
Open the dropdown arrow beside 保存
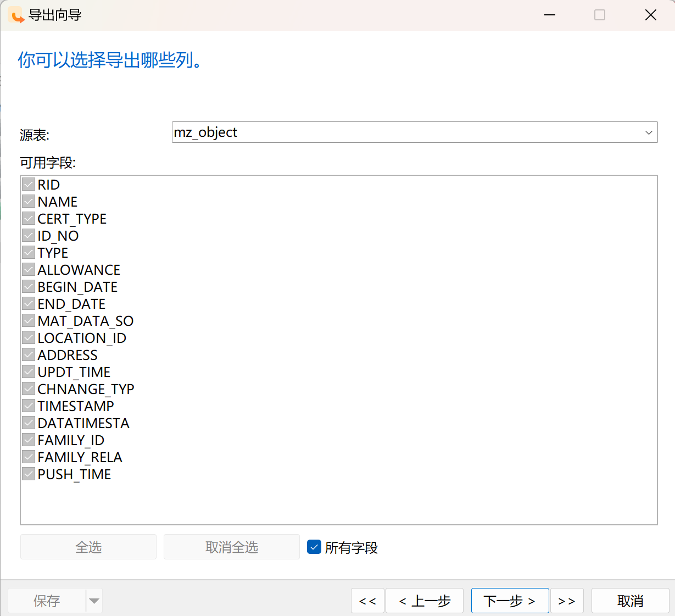point(94,601)
